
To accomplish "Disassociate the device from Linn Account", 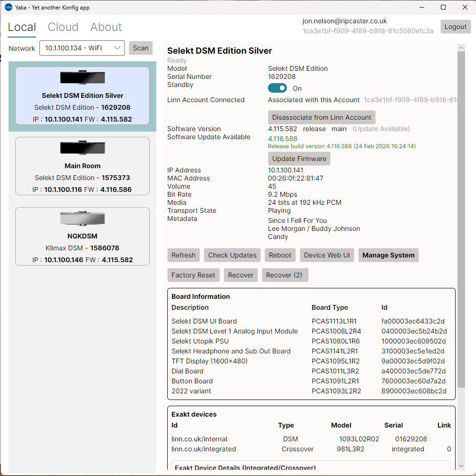I will (x=322, y=117).
